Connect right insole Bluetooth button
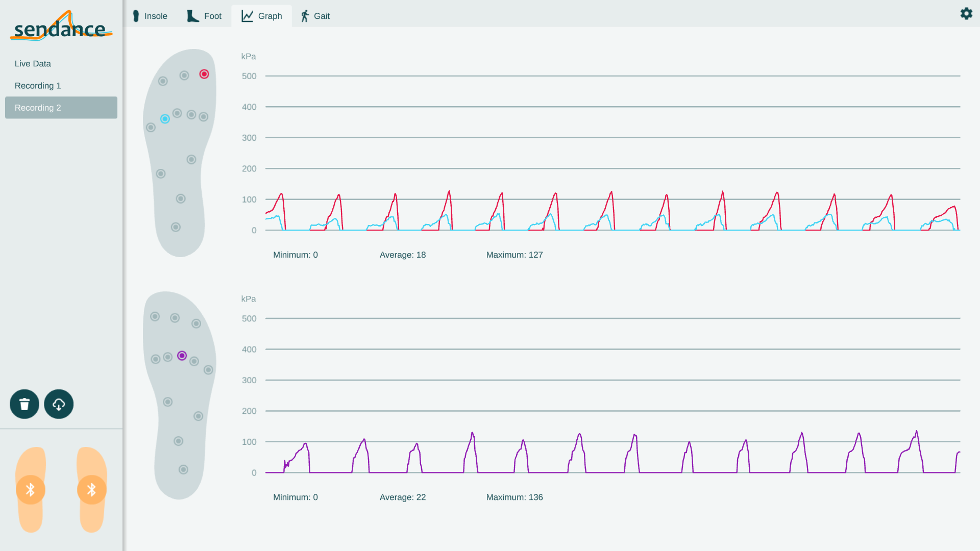Viewport: 980px width, 551px height. point(92,490)
